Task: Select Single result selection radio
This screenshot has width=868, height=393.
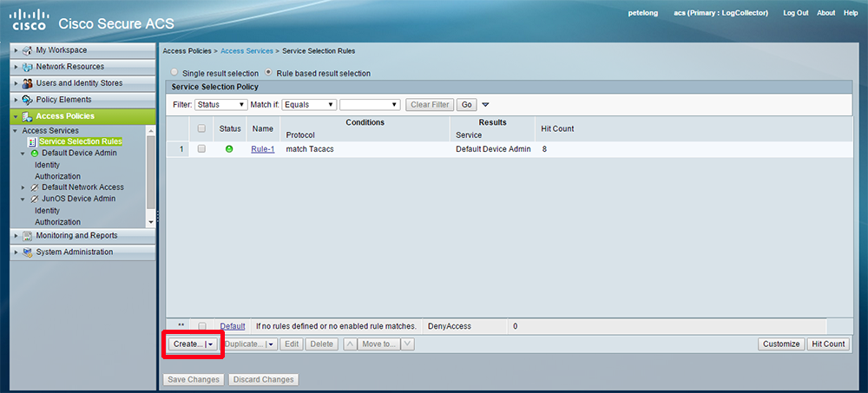Action: [x=174, y=73]
